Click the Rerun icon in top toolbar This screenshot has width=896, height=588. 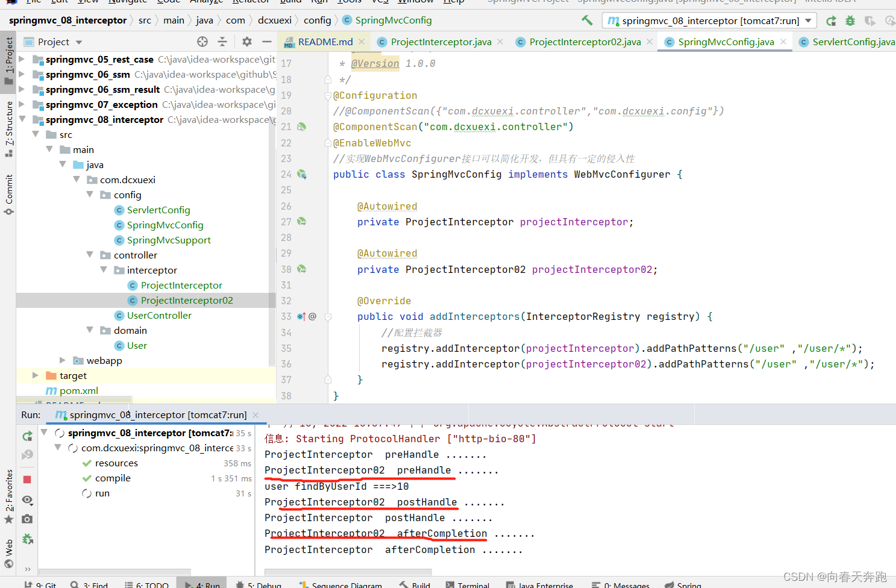click(831, 21)
